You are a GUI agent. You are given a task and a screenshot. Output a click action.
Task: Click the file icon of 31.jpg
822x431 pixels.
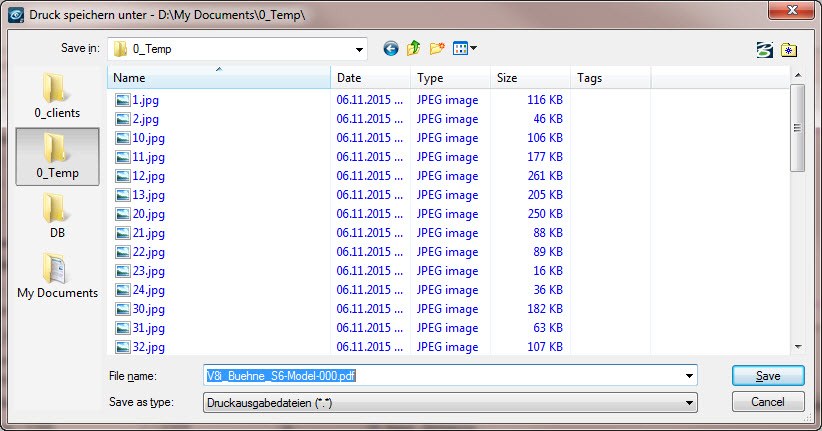click(x=123, y=328)
